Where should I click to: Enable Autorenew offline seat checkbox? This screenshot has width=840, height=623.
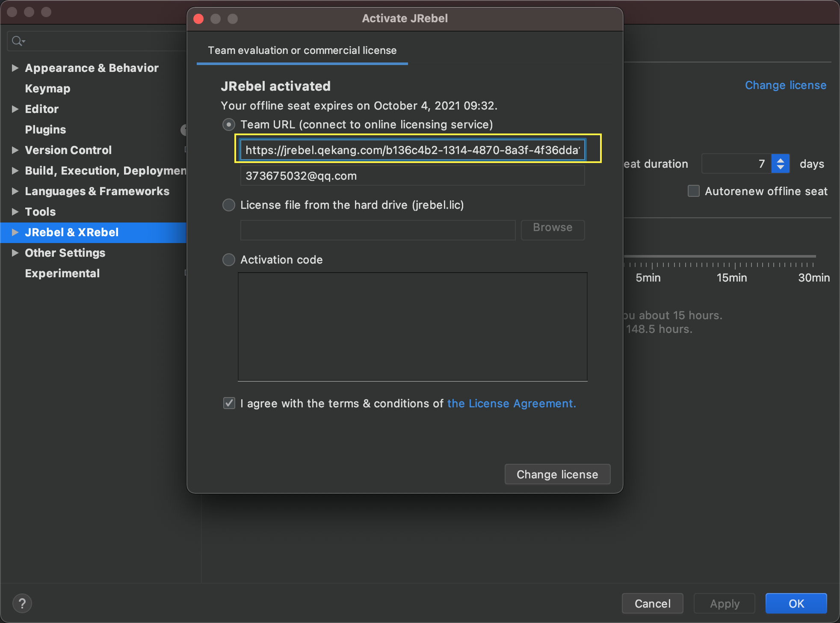click(694, 191)
